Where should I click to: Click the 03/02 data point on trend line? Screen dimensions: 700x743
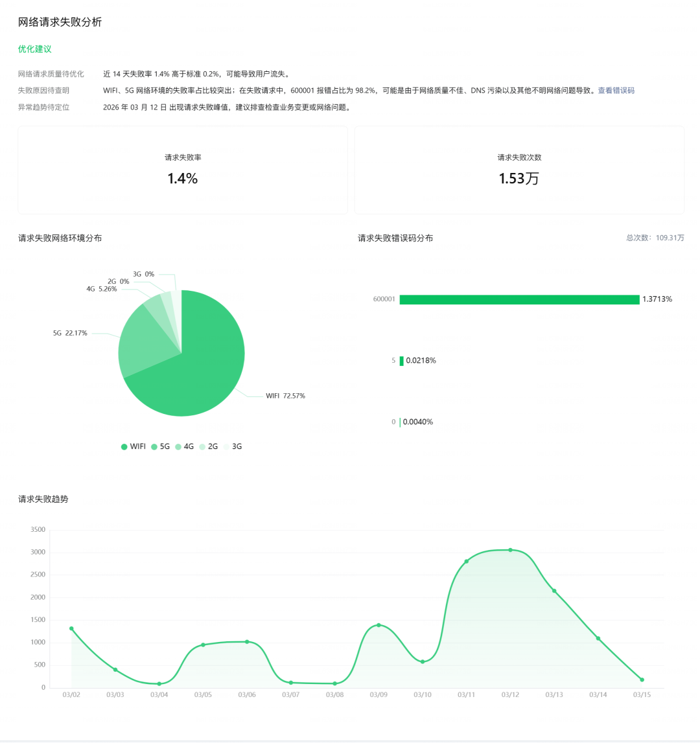pos(71,629)
